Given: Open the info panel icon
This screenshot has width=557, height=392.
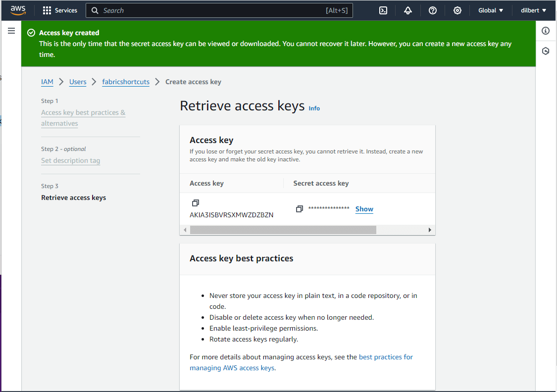Looking at the screenshot, I should (546, 31).
